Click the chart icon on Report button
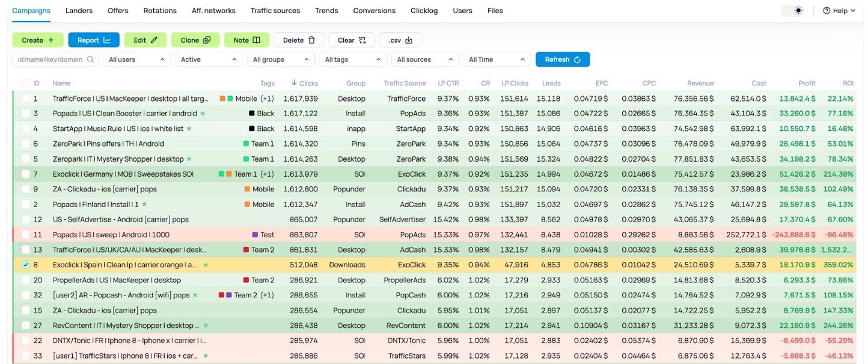Viewport: 868px width, 364px height. 107,40
